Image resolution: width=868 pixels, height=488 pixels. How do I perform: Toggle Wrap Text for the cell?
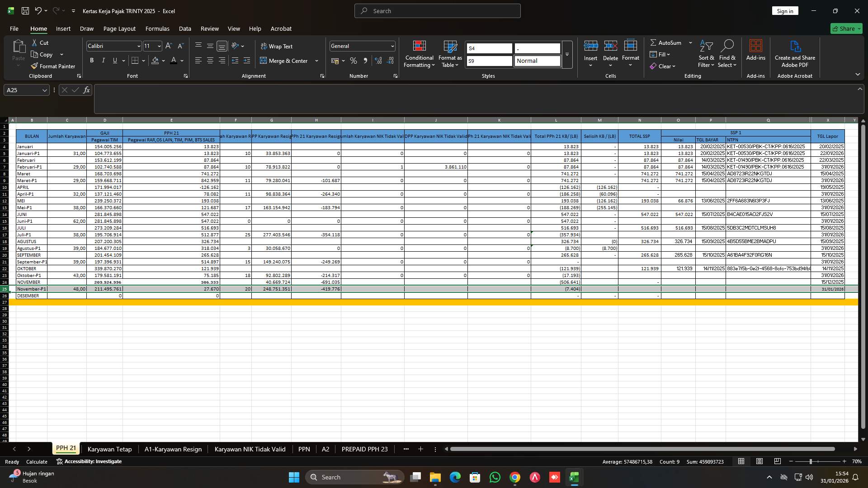(x=277, y=46)
